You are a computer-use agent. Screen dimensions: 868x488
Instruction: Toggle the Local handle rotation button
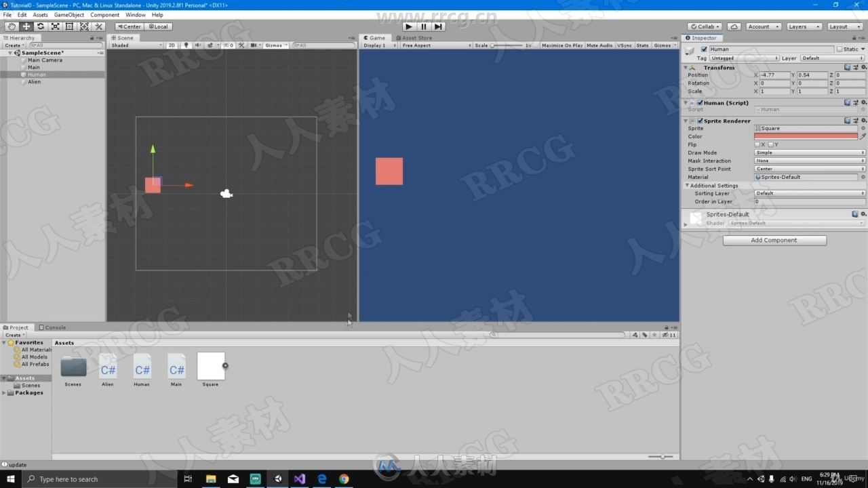click(x=158, y=26)
